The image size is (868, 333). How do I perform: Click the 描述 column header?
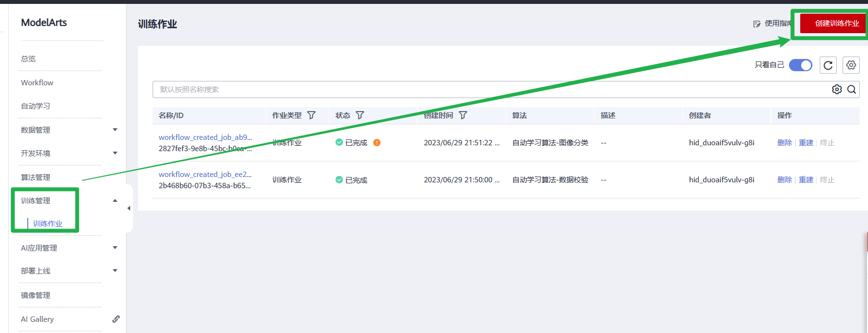[608, 115]
